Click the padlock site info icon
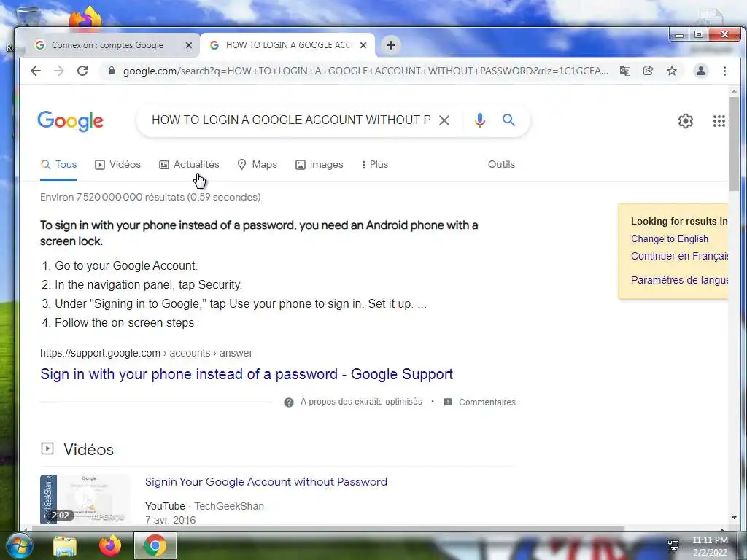This screenshot has width=747, height=560. point(112,71)
